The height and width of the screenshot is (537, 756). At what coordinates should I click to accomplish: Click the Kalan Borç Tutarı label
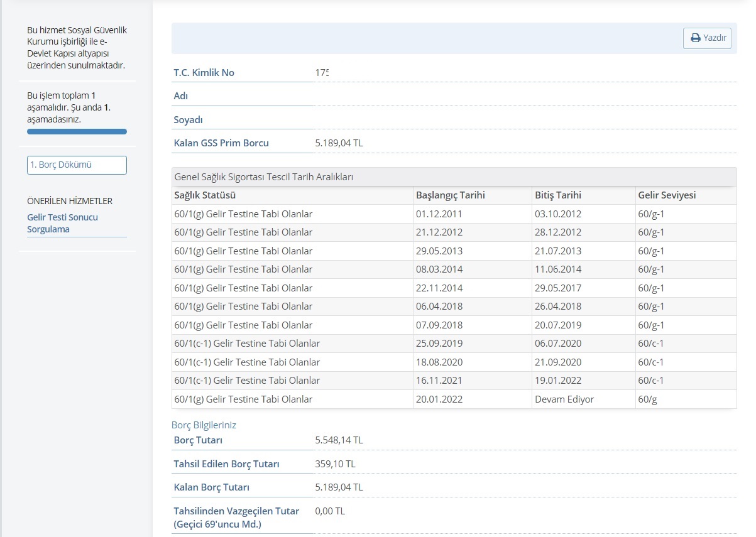(212, 487)
